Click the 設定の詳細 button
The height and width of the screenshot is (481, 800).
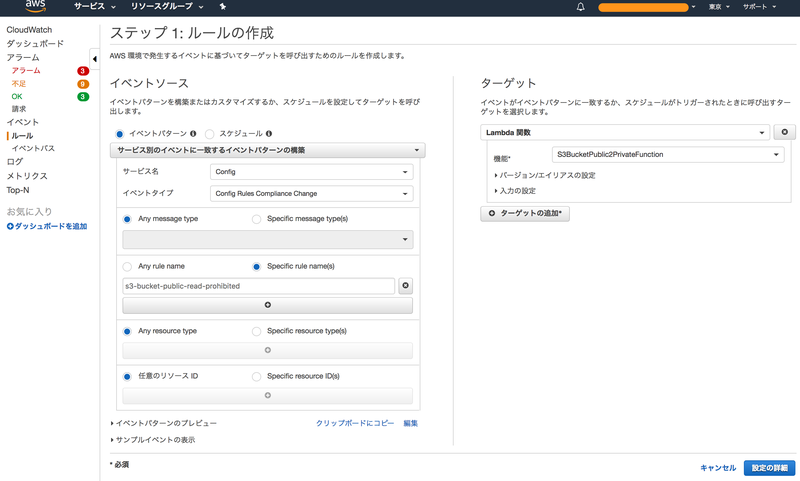coord(769,468)
